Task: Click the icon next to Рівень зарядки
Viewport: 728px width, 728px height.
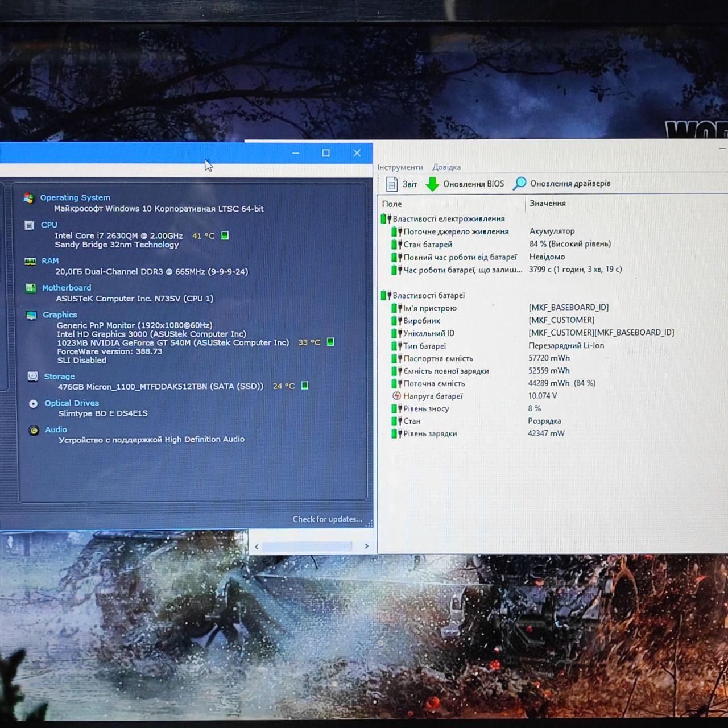Action: (x=397, y=433)
